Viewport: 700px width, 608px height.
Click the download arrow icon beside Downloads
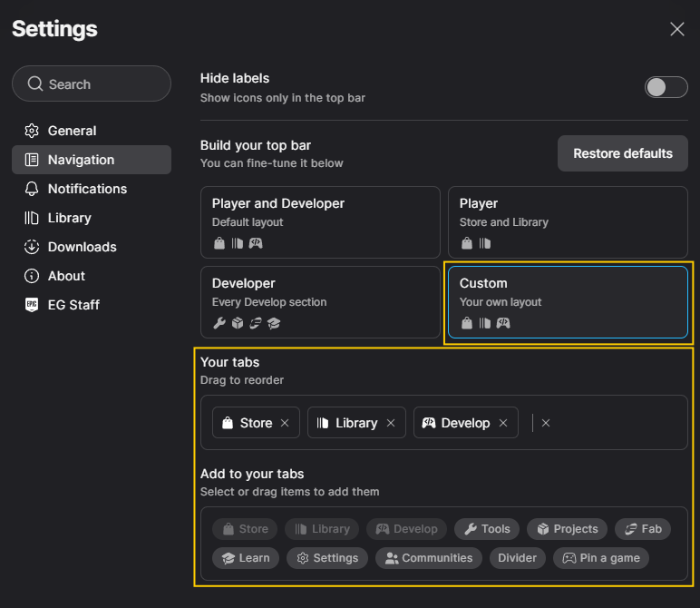tap(32, 247)
